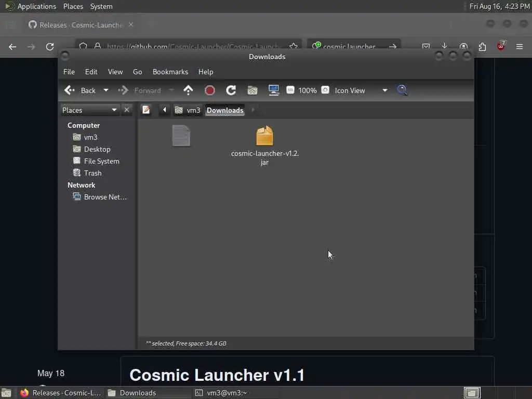The width and height of the screenshot is (532, 399).
Task: Open the Applications menu in top panel
Action: click(31, 6)
